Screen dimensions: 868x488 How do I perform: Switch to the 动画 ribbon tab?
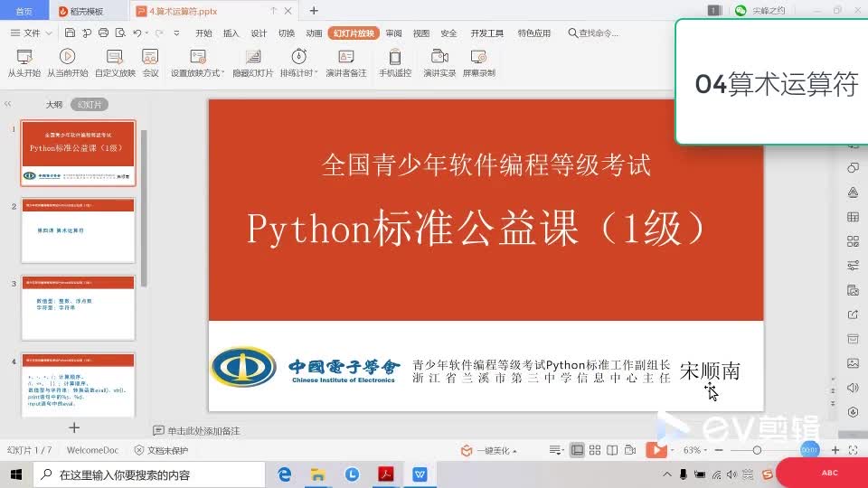pyautogui.click(x=314, y=33)
